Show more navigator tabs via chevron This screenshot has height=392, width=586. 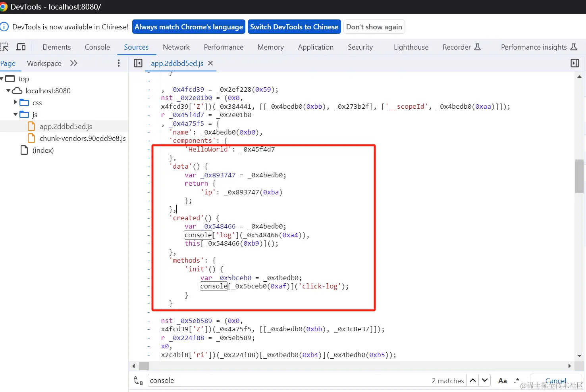(74, 63)
